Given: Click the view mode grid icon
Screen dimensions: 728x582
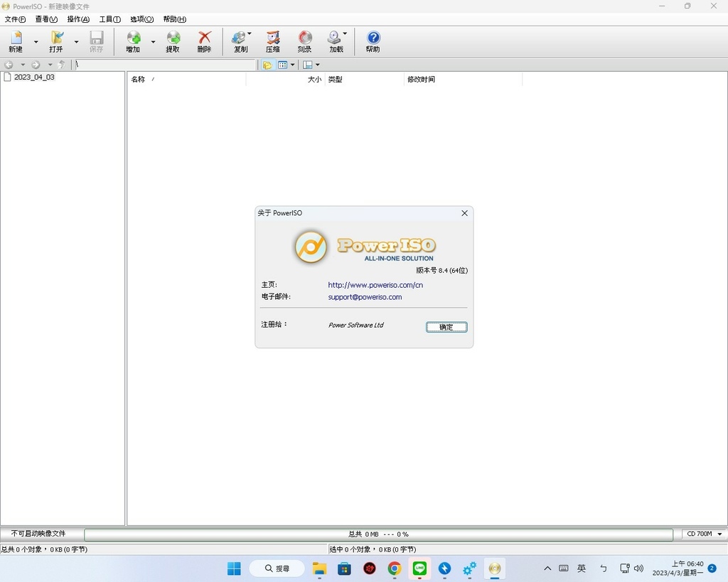Looking at the screenshot, I should 282,65.
